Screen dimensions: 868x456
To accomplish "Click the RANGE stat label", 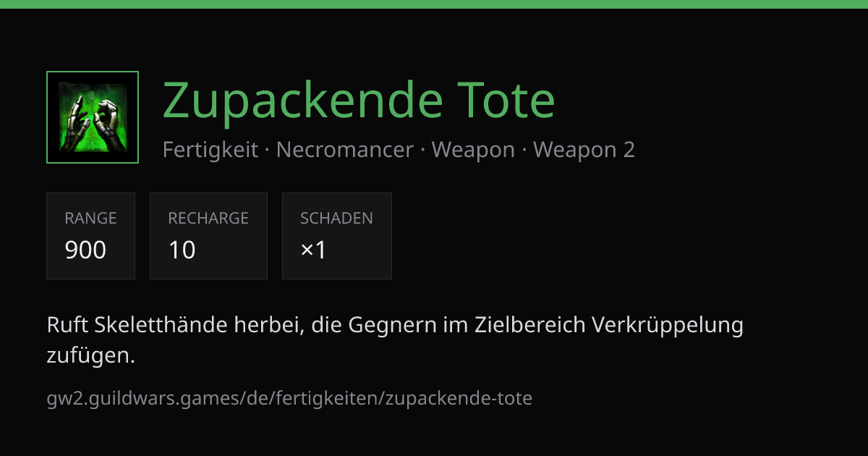I will [x=90, y=218].
